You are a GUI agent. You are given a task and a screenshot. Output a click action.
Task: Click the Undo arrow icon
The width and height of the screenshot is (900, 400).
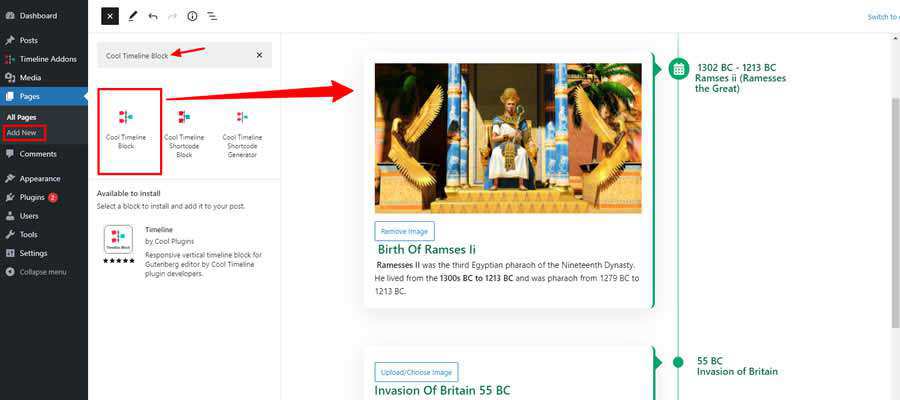pos(153,16)
